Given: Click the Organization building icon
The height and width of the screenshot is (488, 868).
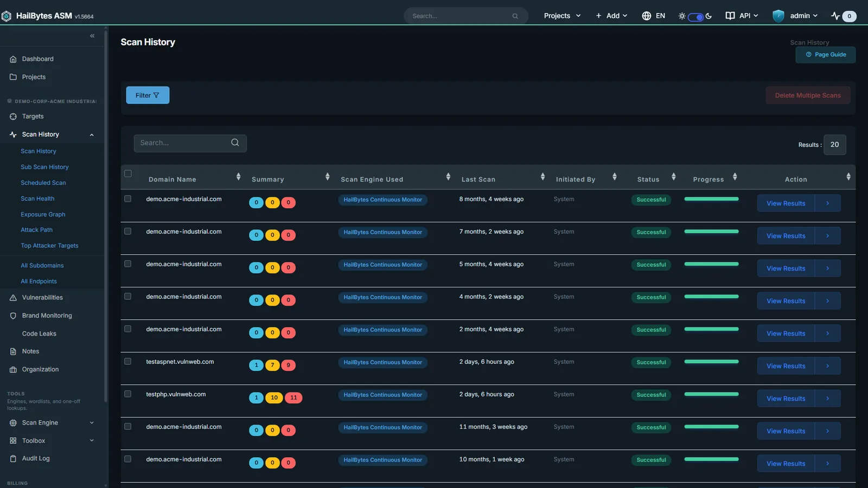Looking at the screenshot, I should point(13,370).
